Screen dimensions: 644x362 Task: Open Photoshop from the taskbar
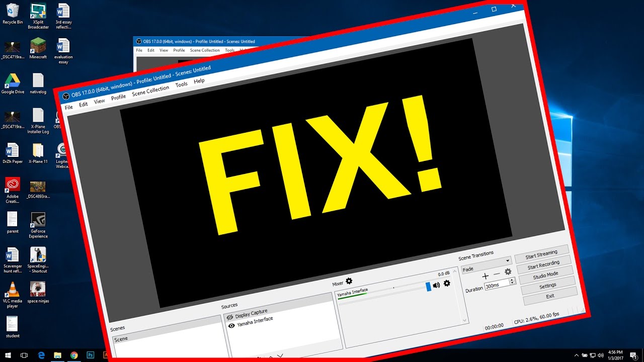(91, 355)
